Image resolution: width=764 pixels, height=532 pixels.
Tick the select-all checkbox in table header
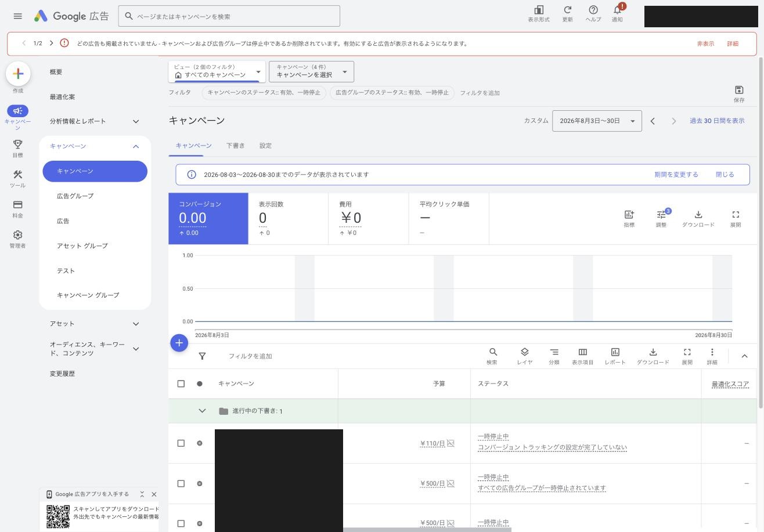[x=181, y=383]
